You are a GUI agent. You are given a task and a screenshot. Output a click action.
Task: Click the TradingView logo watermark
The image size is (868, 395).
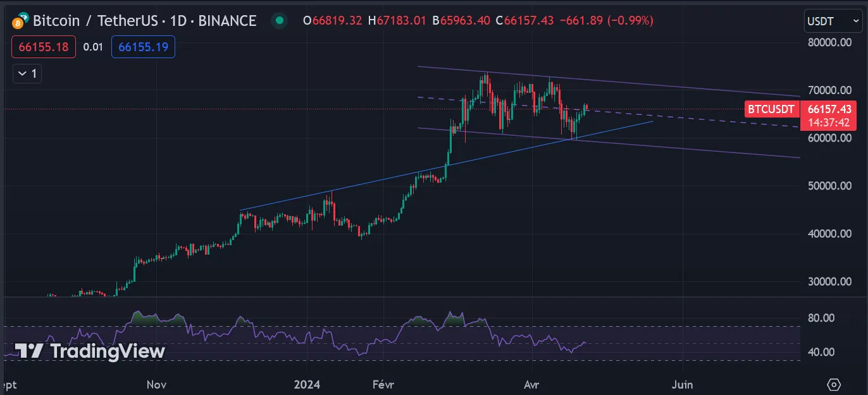click(90, 351)
